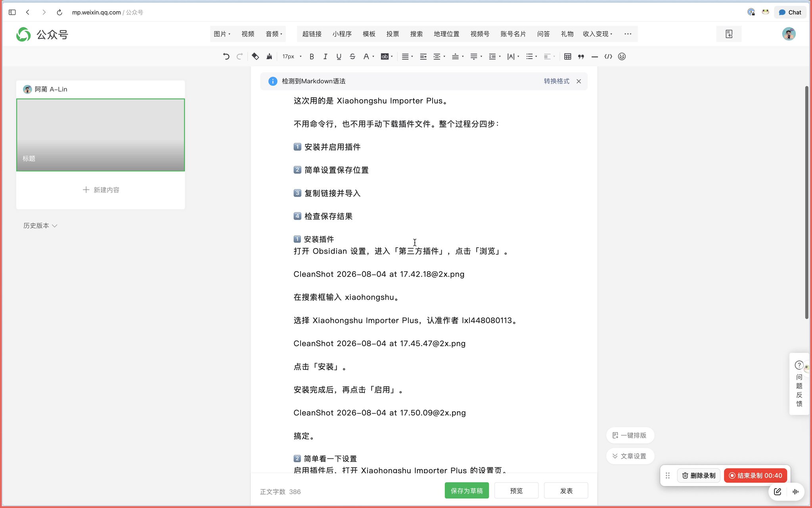Screen dimensions: 812x508
Task: Open 文章设置 panel
Action: (x=630, y=456)
